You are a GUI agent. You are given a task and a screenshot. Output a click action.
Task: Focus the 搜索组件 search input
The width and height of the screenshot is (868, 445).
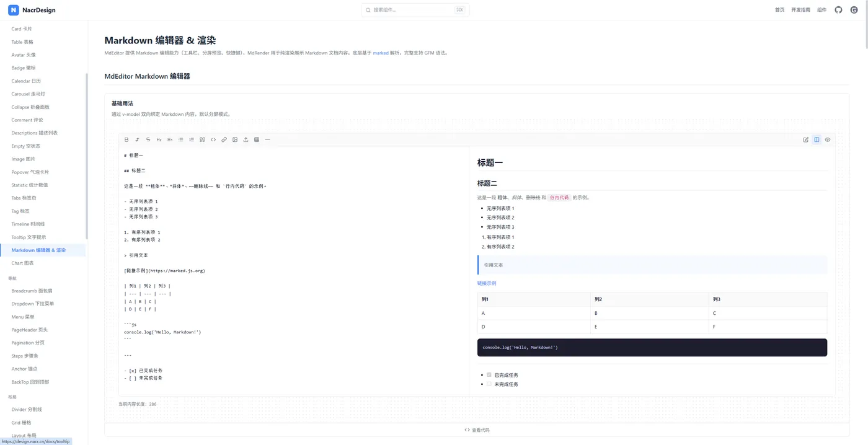coord(415,10)
